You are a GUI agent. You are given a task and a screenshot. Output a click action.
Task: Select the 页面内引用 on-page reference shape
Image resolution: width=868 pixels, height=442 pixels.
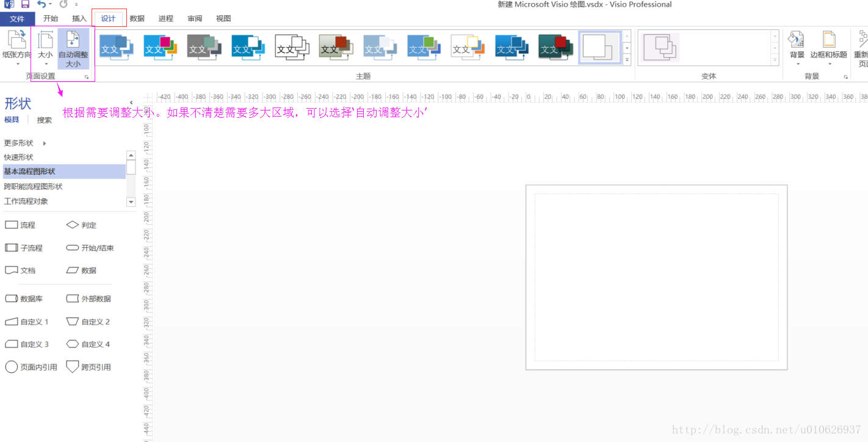(31, 367)
